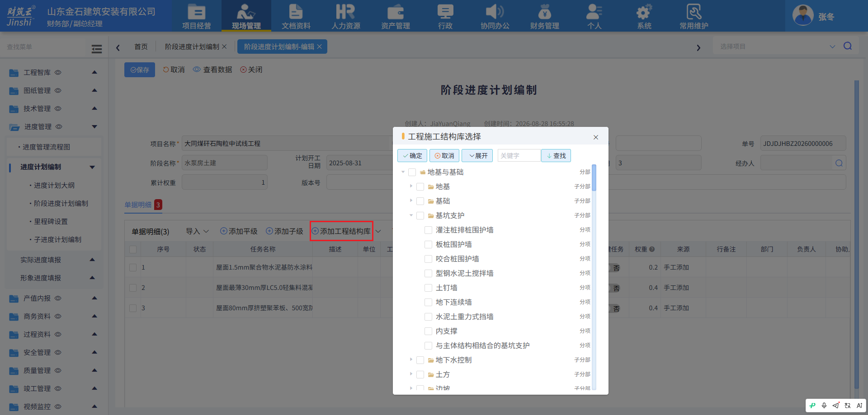Click the 关键字 search field
This screenshot has height=415, width=868.
(x=519, y=155)
